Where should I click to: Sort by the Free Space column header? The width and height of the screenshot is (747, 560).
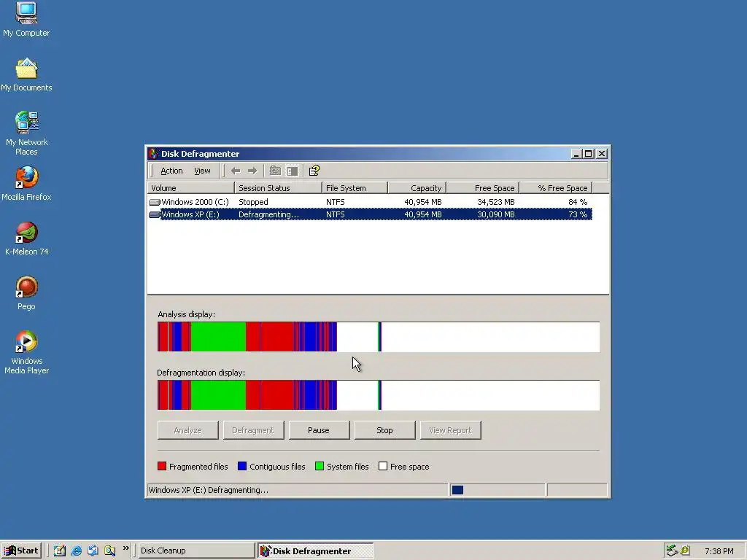pyautogui.click(x=483, y=188)
